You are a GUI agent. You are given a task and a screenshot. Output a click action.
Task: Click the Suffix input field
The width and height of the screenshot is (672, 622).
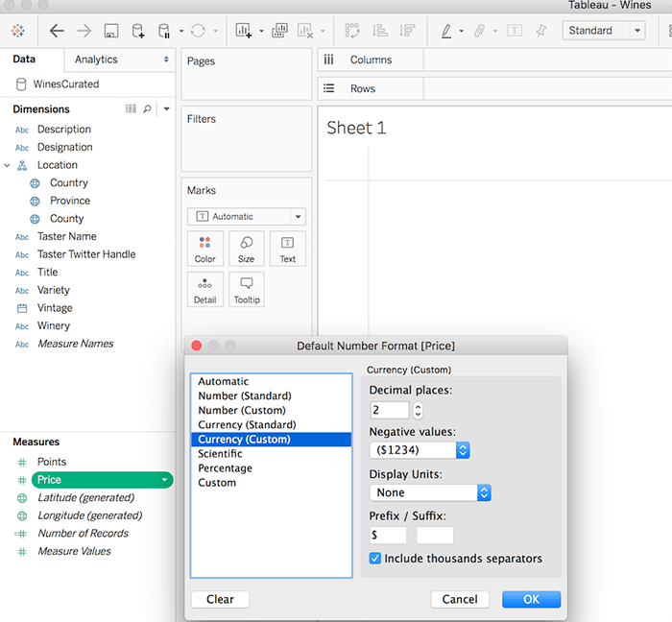435,535
